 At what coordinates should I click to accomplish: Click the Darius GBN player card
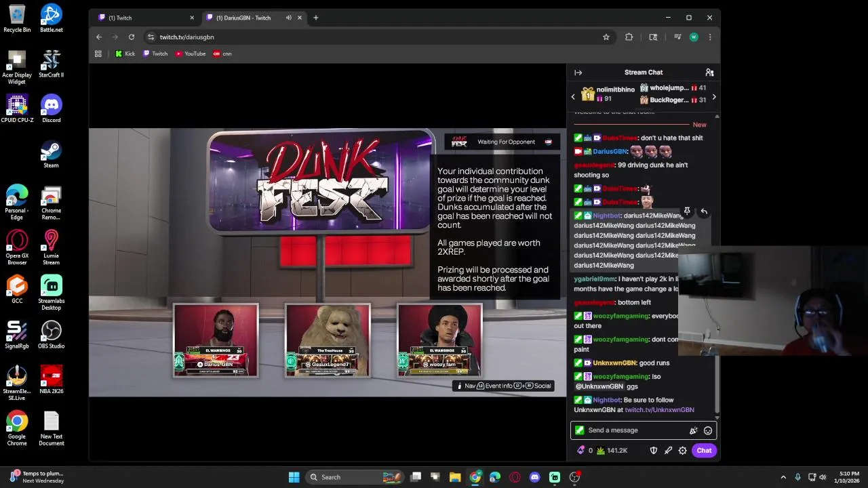click(x=216, y=340)
